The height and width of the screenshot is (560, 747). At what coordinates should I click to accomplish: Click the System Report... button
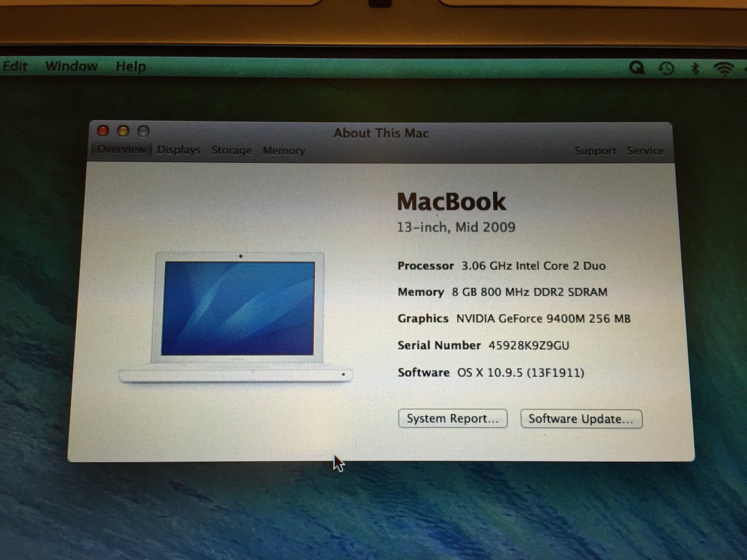point(453,419)
